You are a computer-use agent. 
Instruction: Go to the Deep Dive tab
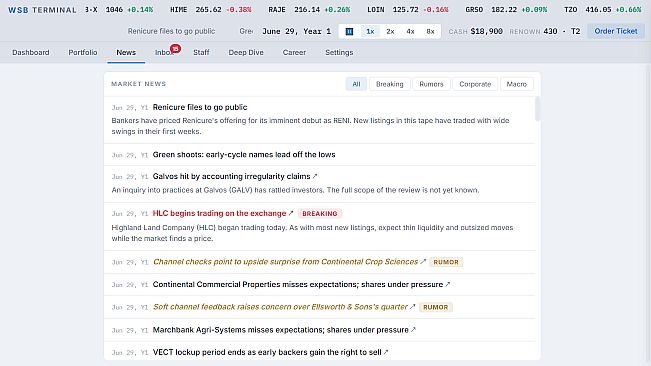(246, 52)
